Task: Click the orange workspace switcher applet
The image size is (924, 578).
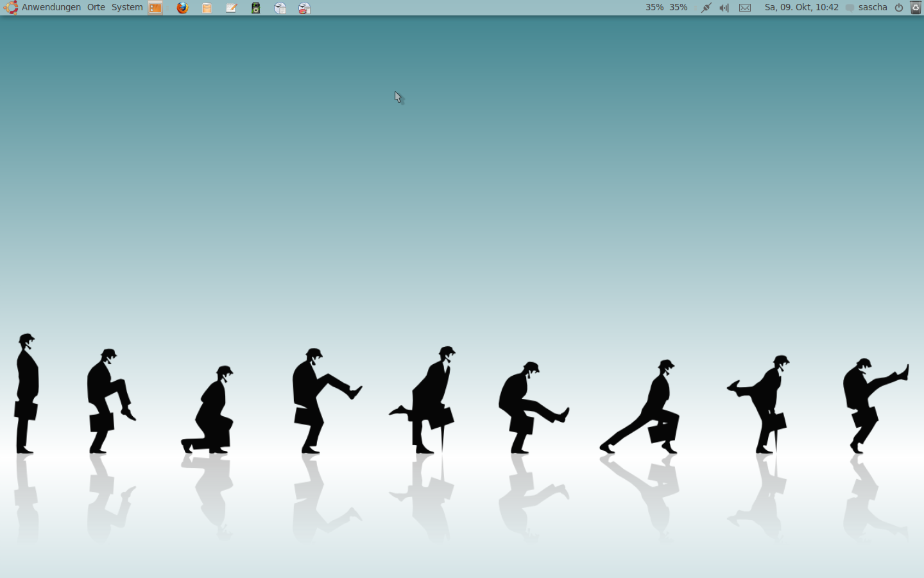Action: (x=155, y=8)
